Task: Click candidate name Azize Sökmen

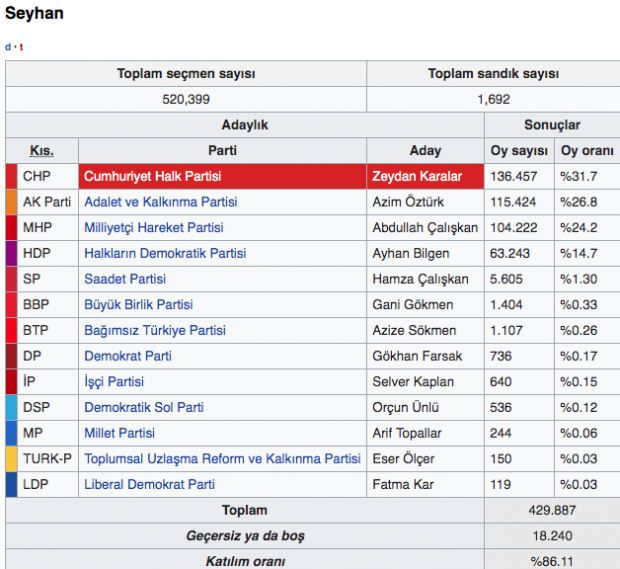Action: click(x=414, y=331)
